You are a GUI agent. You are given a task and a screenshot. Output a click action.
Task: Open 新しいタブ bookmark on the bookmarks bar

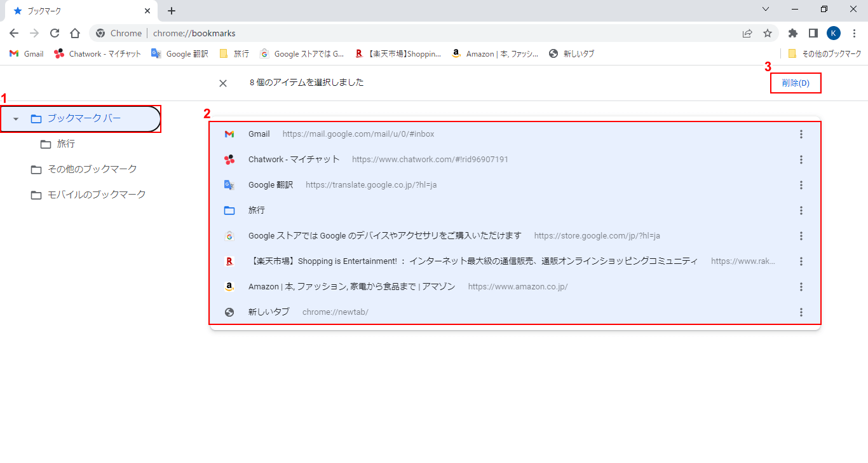coord(571,54)
